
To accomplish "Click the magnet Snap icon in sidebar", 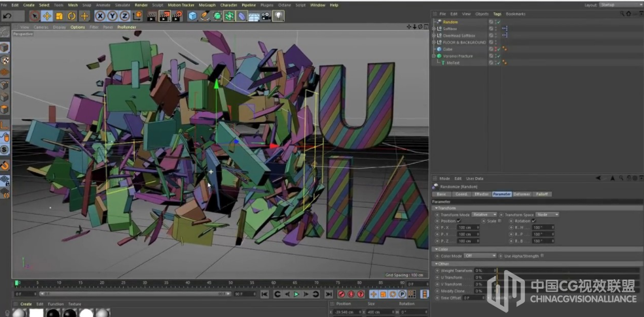I will click(x=5, y=165).
